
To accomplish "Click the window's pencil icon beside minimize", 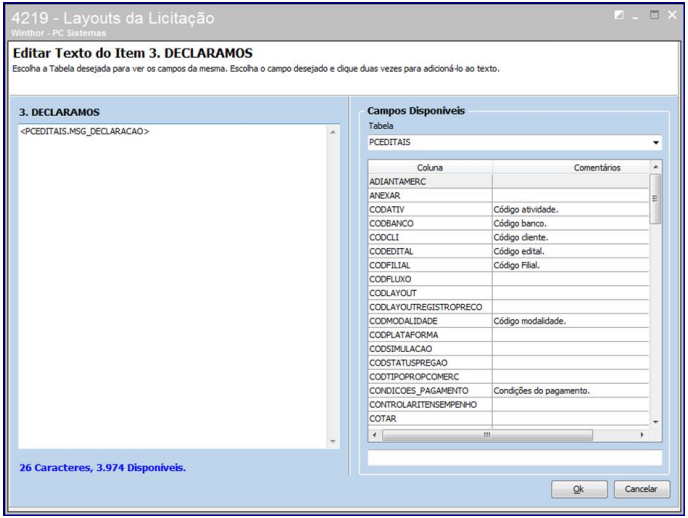I will point(619,15).
